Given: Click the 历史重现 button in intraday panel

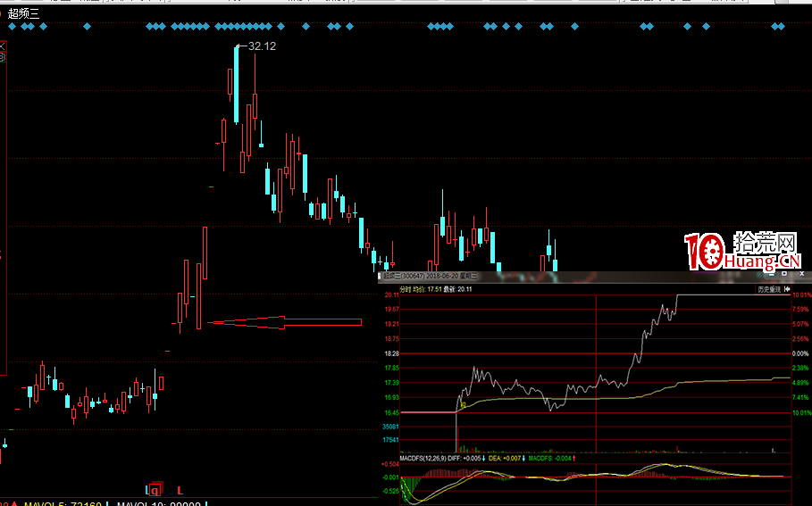Looking at the screenshot, I should (768, 289).
